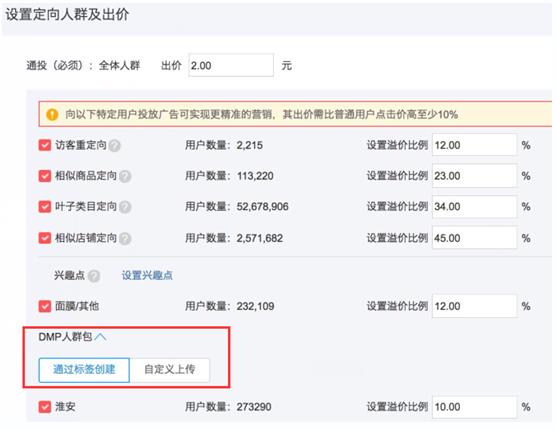Click the 全体人群 text
Screen dimensions: 556x430
pyautogui.click(x=119, y=66)
